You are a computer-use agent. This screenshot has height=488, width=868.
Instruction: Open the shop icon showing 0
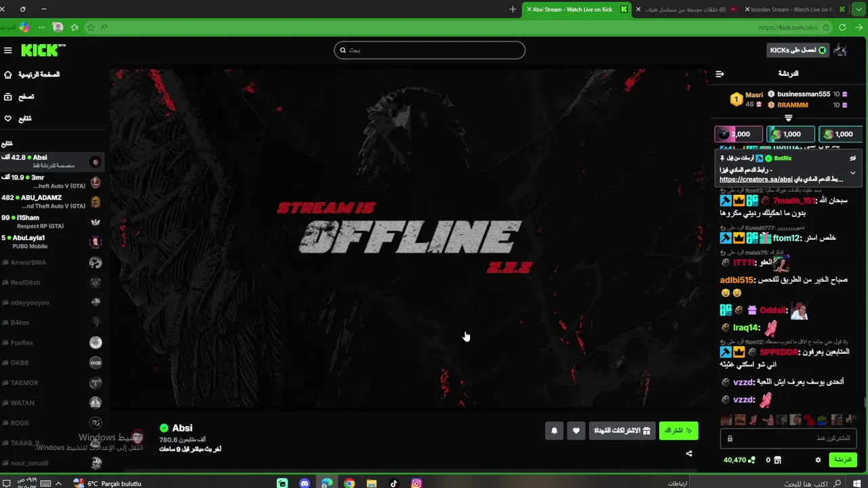773,460
